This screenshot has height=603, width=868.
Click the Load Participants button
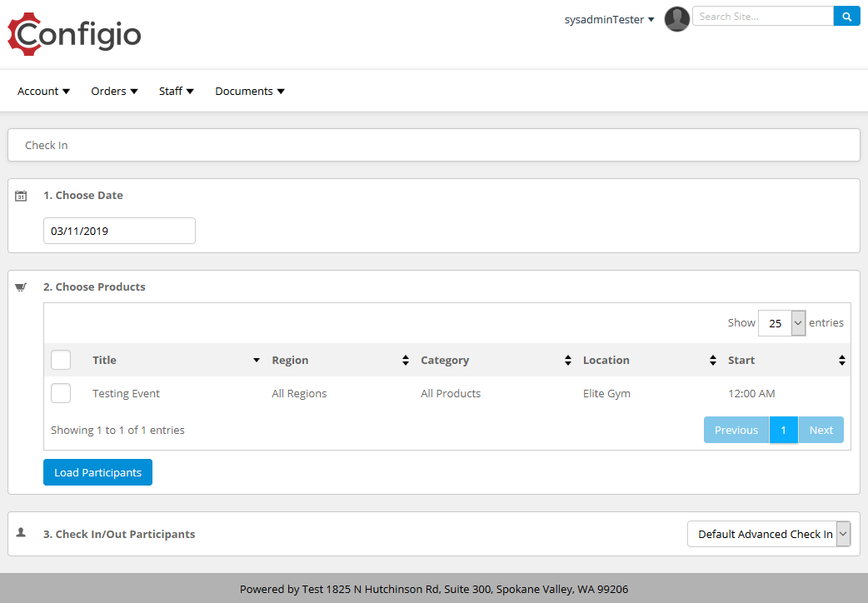98,472
